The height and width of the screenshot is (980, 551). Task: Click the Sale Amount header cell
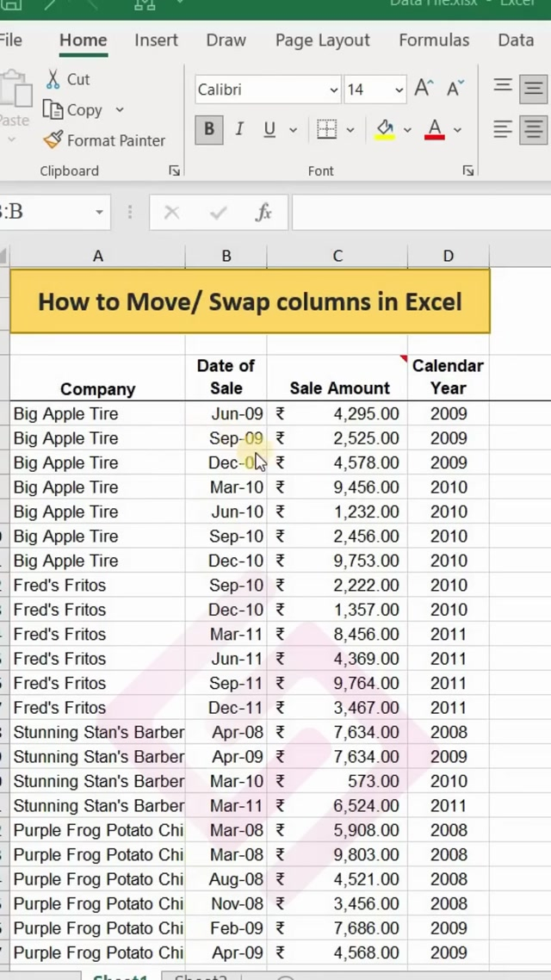338,388
